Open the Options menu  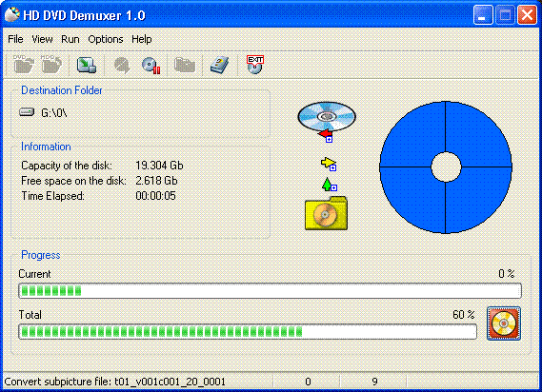[x=106, y=39]
